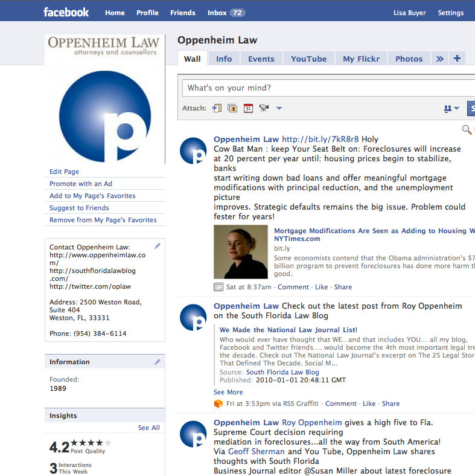Open the Inbox with 72 messages
Viewport: 475px width, 476px height.
(x=226, y=13)
